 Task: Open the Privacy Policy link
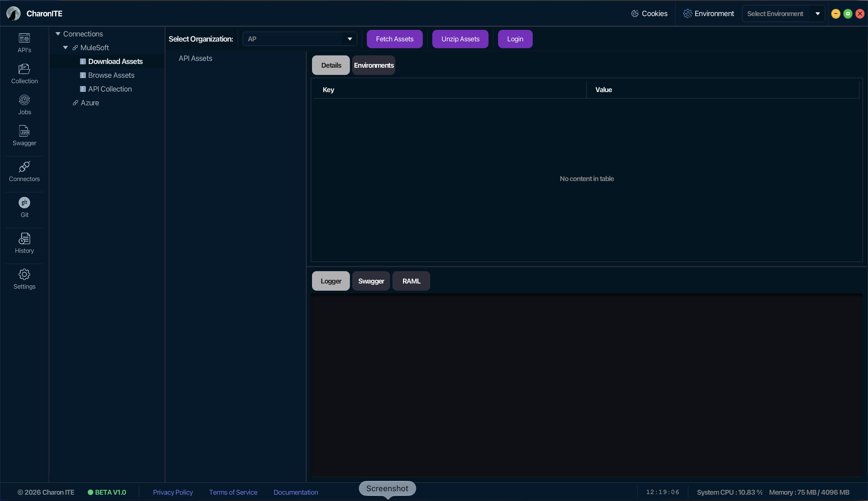pyautogui.click(x=173, y=492)
